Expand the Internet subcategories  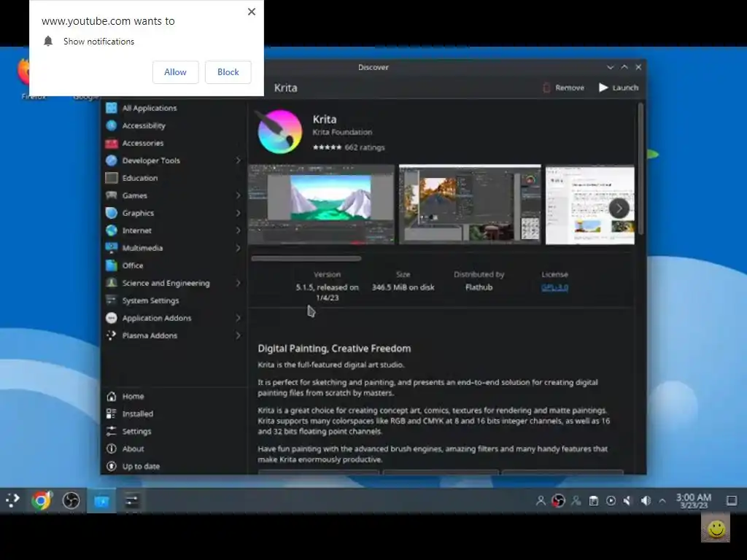pos(239,230)
